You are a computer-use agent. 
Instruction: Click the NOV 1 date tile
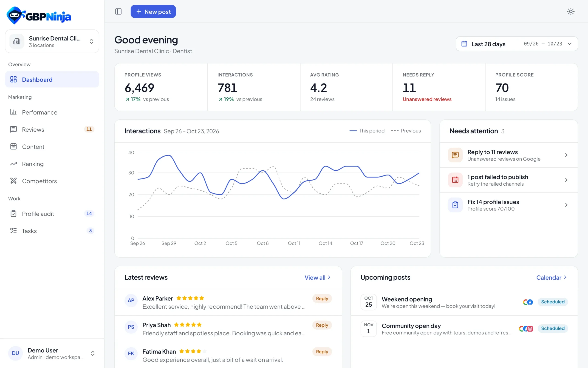369,329
